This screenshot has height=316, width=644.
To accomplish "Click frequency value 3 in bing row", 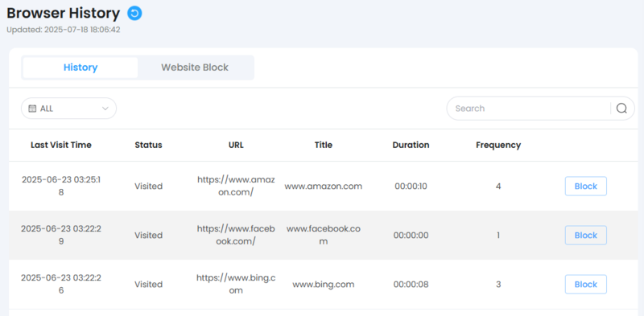I will tap(498, 285).
